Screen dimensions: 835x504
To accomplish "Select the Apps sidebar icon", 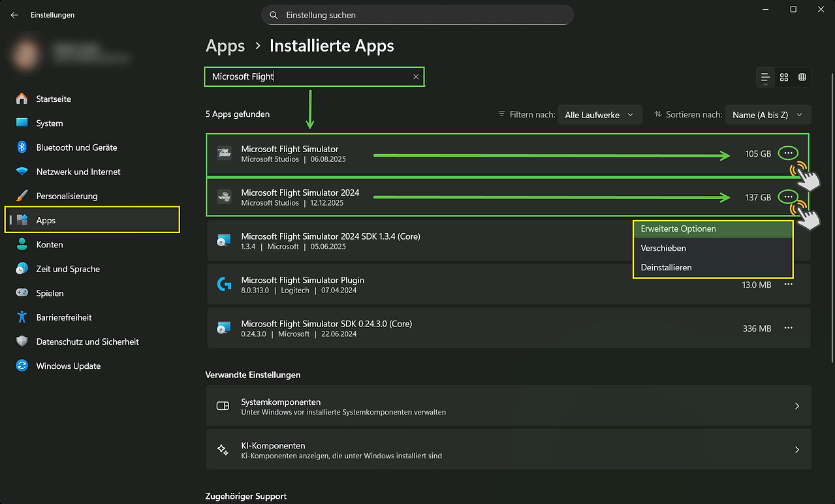I will pyautogui.click(x=22, y=220).
